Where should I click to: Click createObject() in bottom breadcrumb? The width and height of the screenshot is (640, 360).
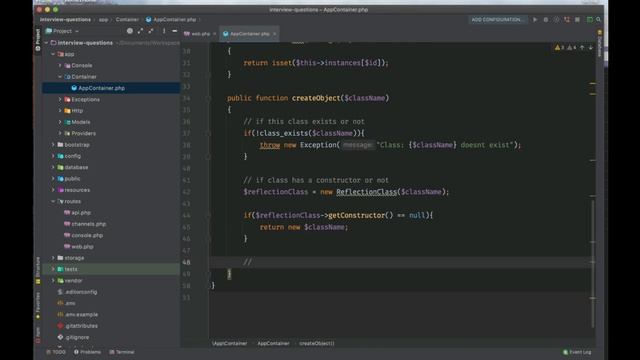pyautogui.click(x=317, y=344)
